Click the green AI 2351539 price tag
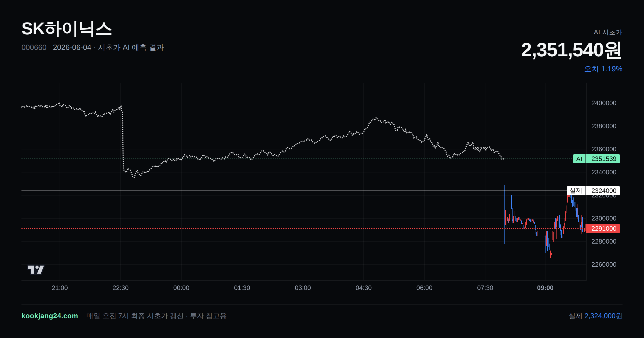644x338 pixels. pos(596,159)
